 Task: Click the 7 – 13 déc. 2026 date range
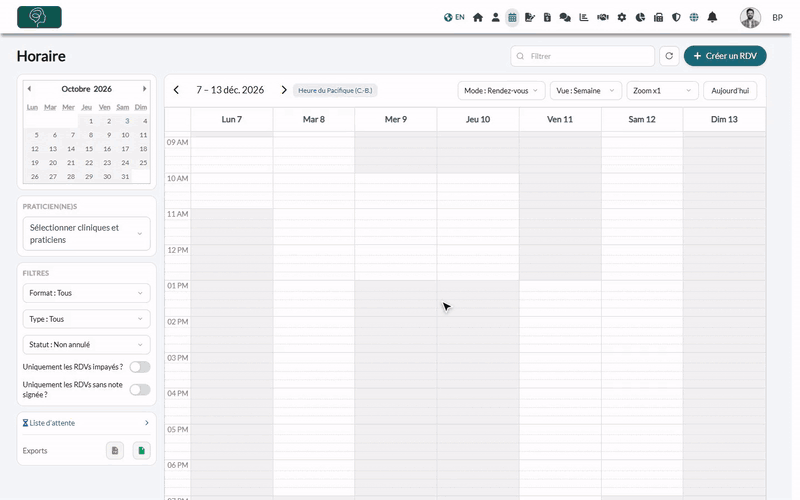(x=230, y=90)
